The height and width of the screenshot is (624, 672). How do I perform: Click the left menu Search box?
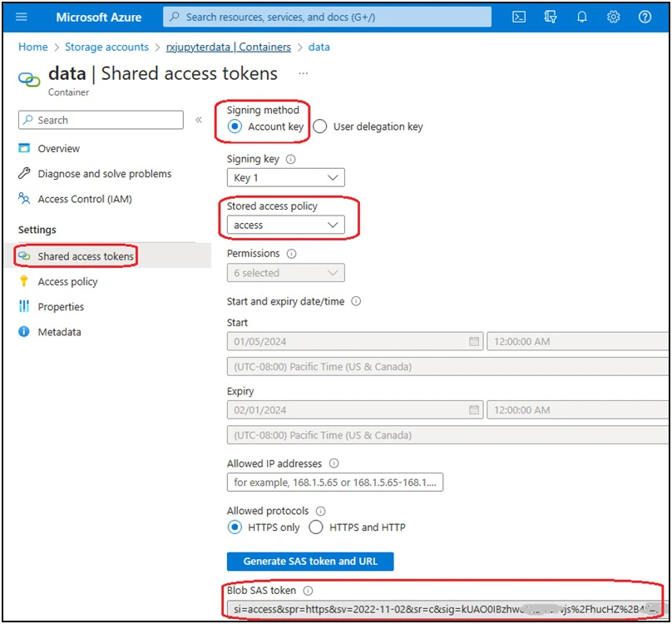coord(101,120)
